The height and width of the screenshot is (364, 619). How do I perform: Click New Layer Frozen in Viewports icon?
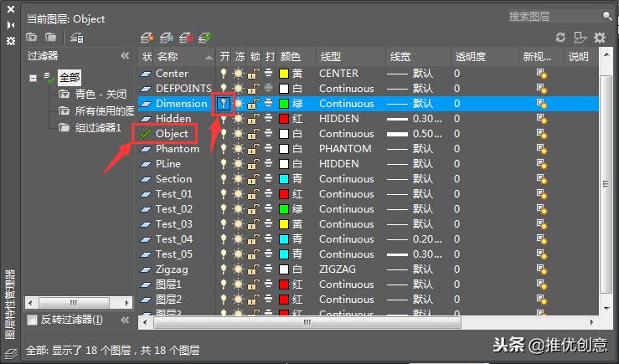[167, 38]
